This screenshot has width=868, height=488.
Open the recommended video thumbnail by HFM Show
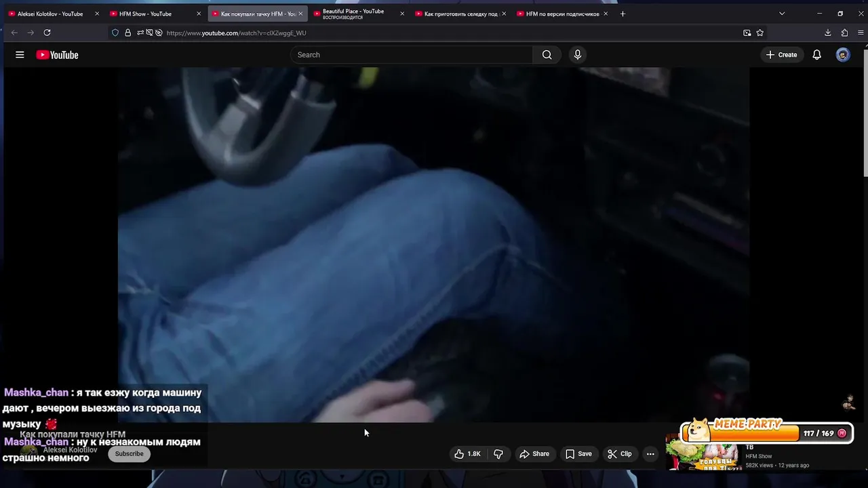[x=703, y=454]
